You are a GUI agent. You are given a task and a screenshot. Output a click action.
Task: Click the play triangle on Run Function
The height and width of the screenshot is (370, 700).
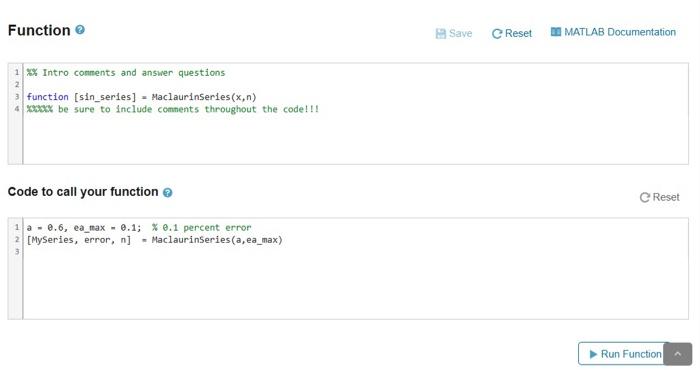tap(593, 354)
